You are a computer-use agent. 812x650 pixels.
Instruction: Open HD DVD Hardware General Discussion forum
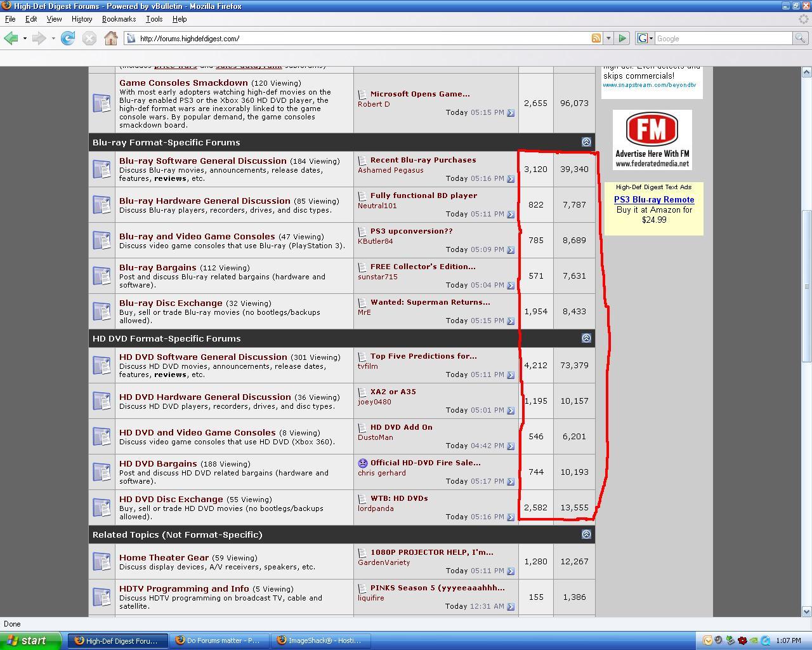pyautogui.click(x=205, y=397)
